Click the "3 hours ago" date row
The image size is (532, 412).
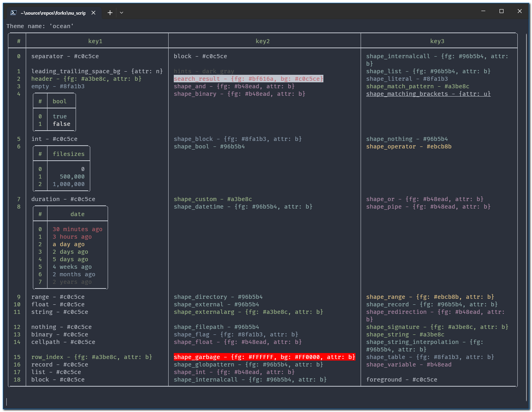[72, 237]
